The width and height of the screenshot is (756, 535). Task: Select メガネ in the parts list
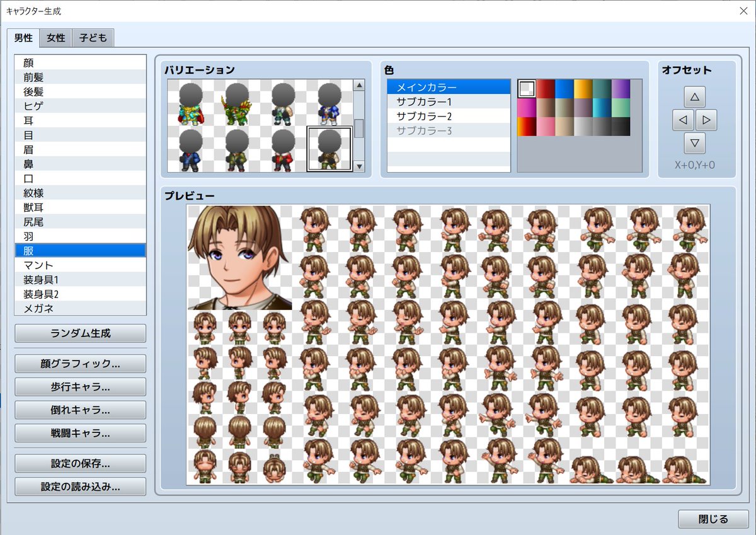pos(80,308)
